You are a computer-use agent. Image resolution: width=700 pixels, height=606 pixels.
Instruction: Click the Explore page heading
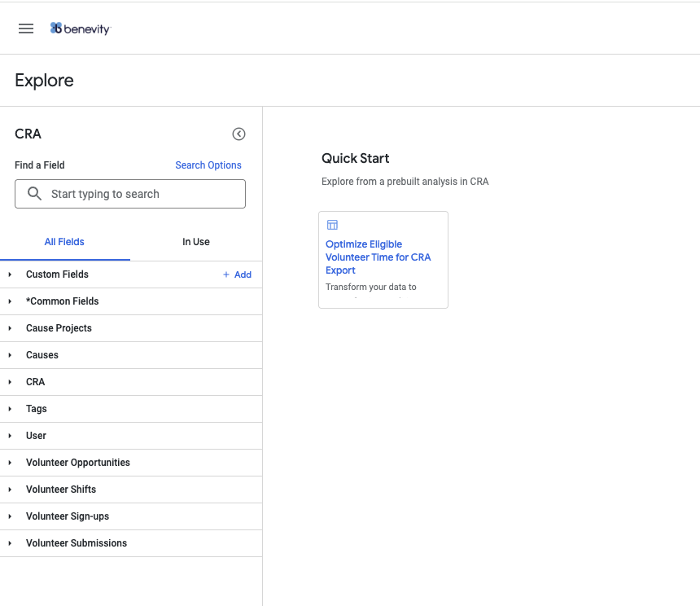tap(44, 81)
